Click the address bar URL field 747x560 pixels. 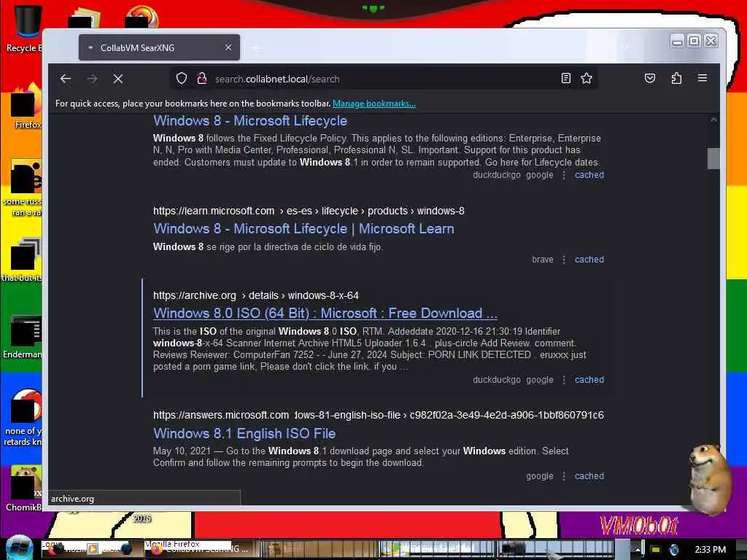[x=384, y=79]
